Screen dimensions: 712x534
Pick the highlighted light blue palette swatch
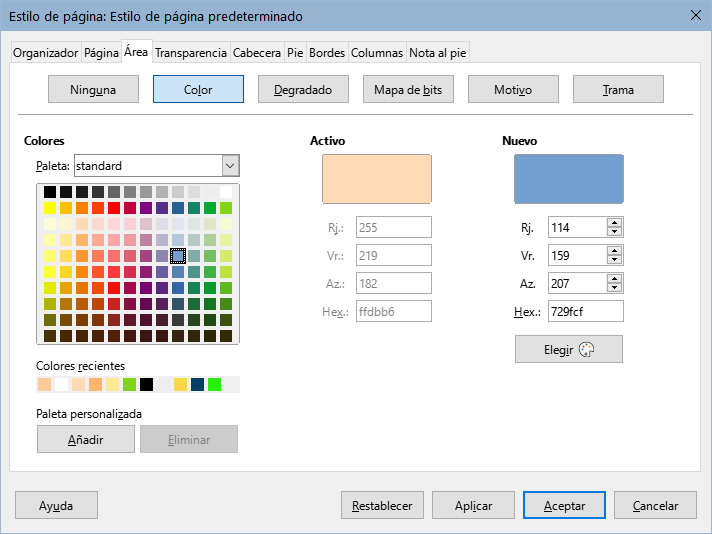point(178,256)
